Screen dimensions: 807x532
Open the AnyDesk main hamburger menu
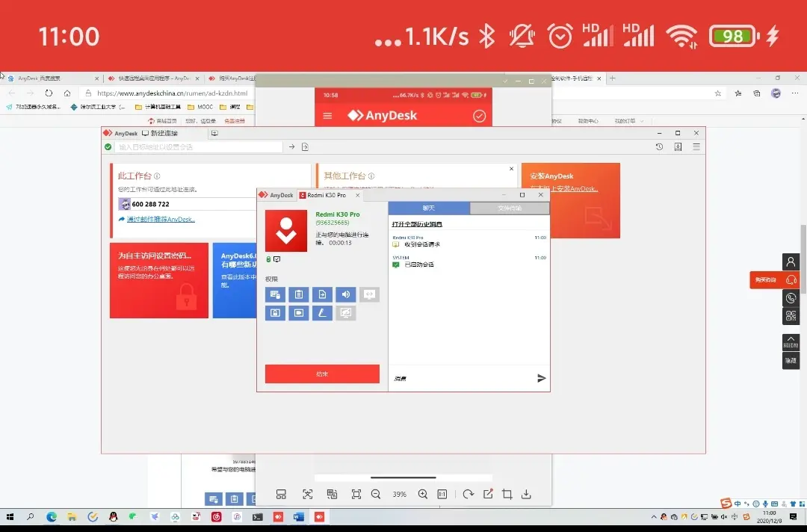[x=696, y=146]
